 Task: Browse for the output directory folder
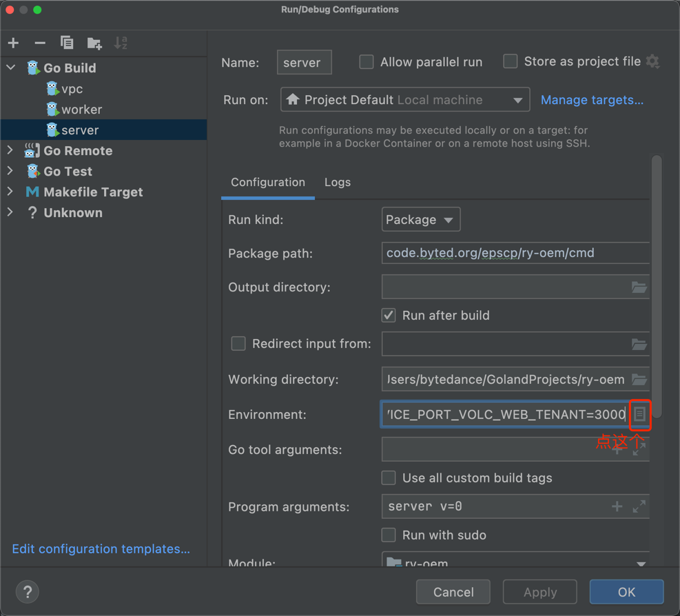pos(639,287)
